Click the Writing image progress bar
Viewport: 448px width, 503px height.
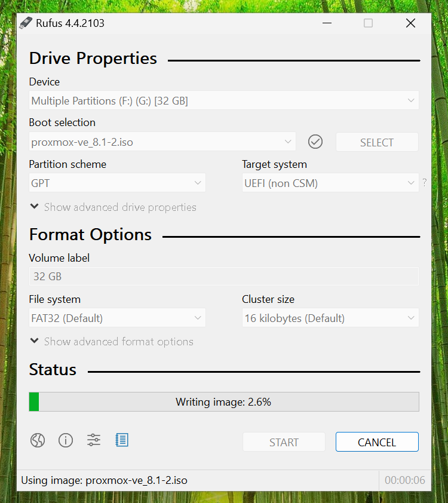pos(224,401)
